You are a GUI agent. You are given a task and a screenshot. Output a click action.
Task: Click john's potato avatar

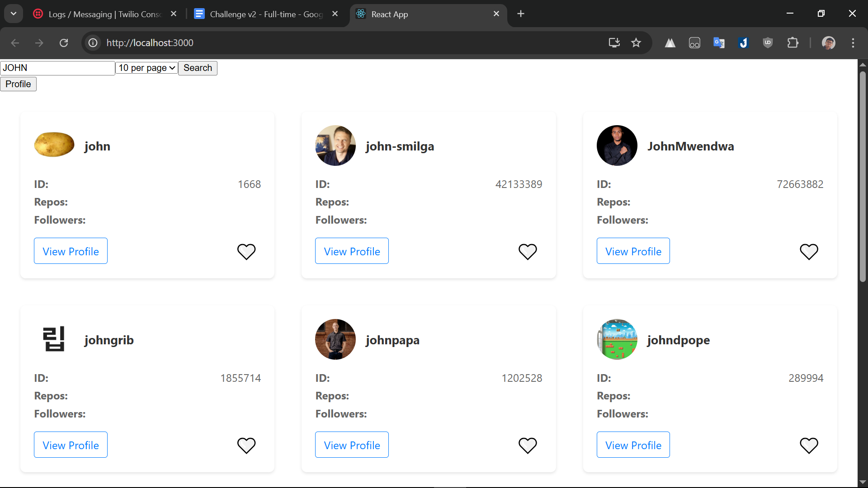[54, 145]
